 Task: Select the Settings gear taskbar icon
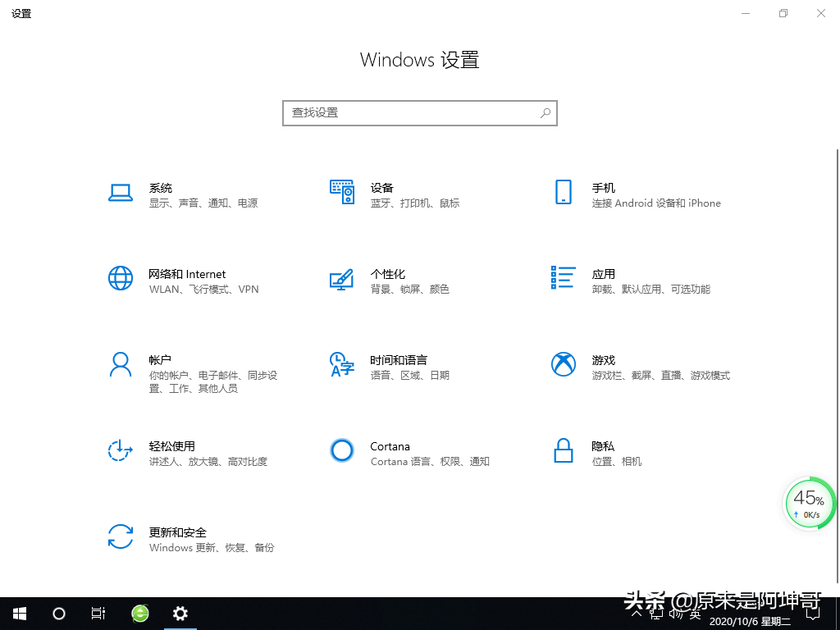tap(180, 614)
